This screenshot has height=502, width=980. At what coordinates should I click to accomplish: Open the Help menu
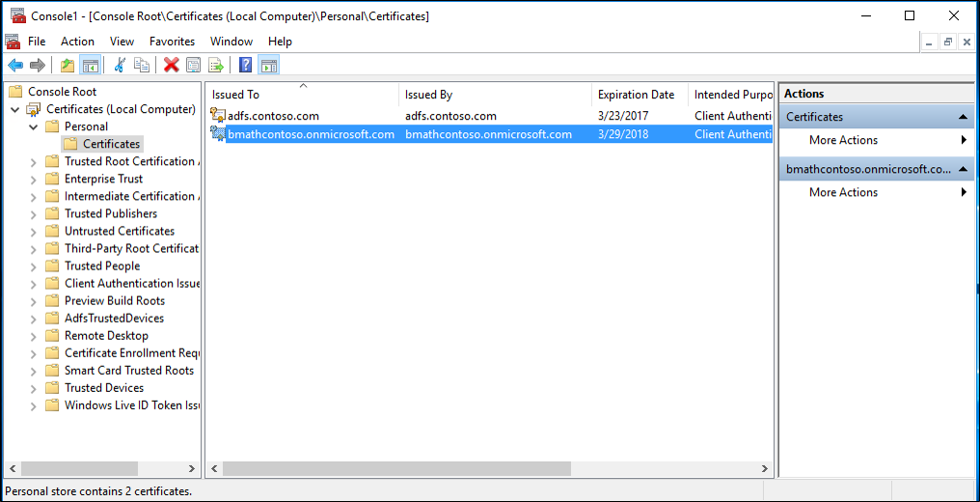[x=280, y=42]
